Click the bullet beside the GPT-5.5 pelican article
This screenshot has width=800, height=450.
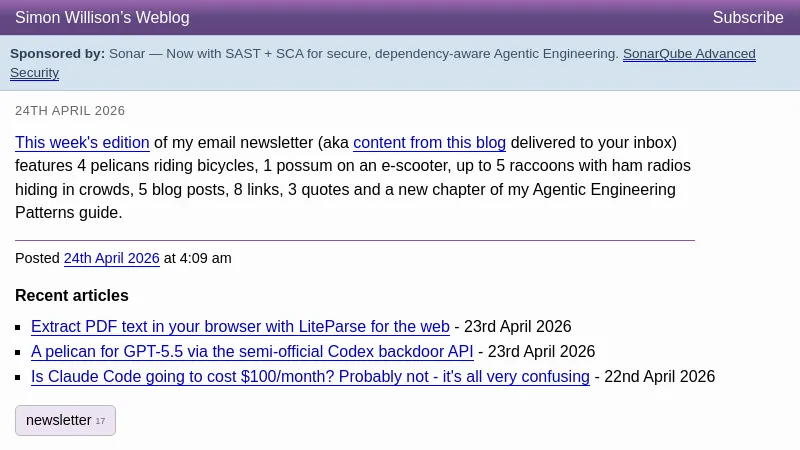pos(19,352)
